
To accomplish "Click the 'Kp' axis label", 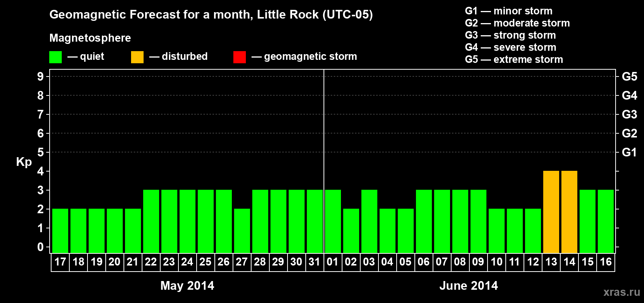I will coord(24,162).
